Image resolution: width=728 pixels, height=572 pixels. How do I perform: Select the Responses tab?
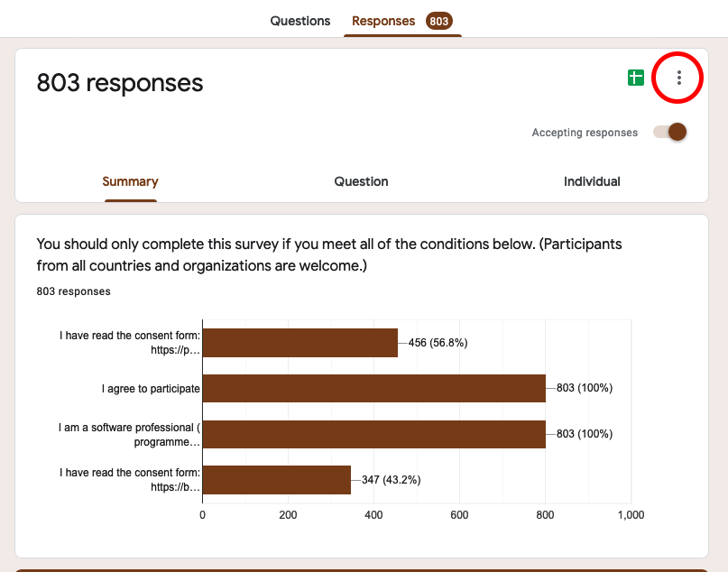pyautogui.click(x=383, y=21)
